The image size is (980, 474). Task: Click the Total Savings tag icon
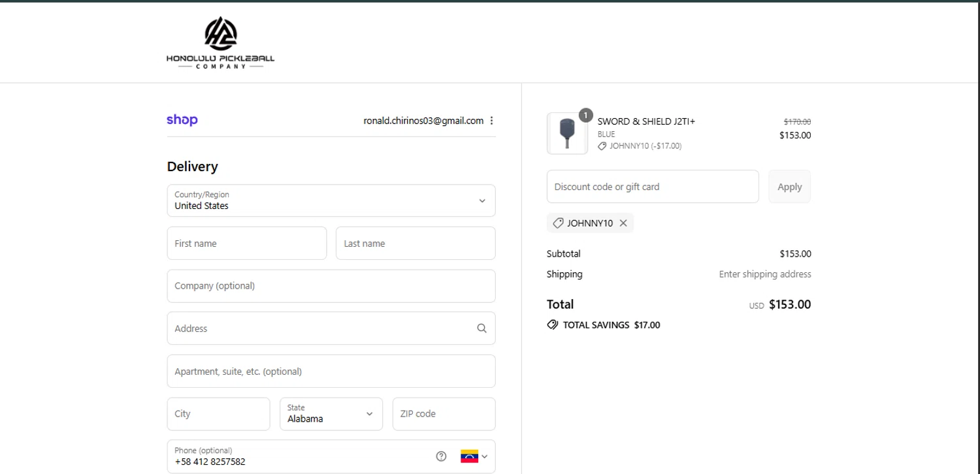point(553,325)
